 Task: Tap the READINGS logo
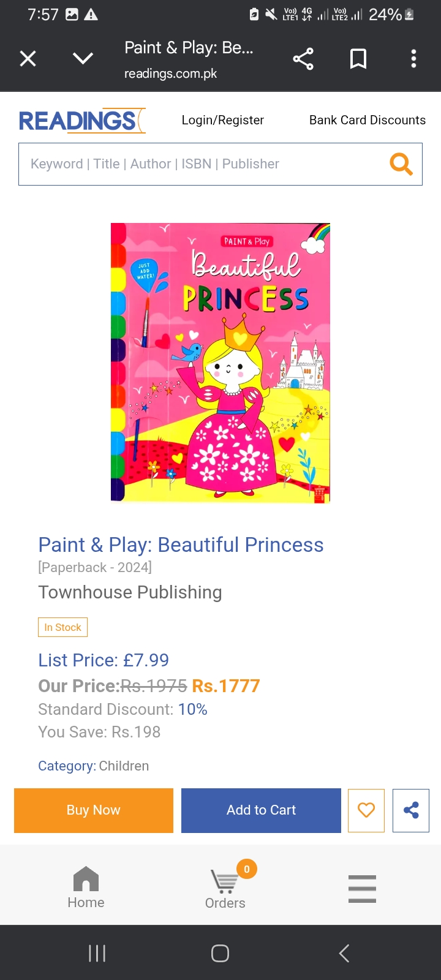point(82,121)
